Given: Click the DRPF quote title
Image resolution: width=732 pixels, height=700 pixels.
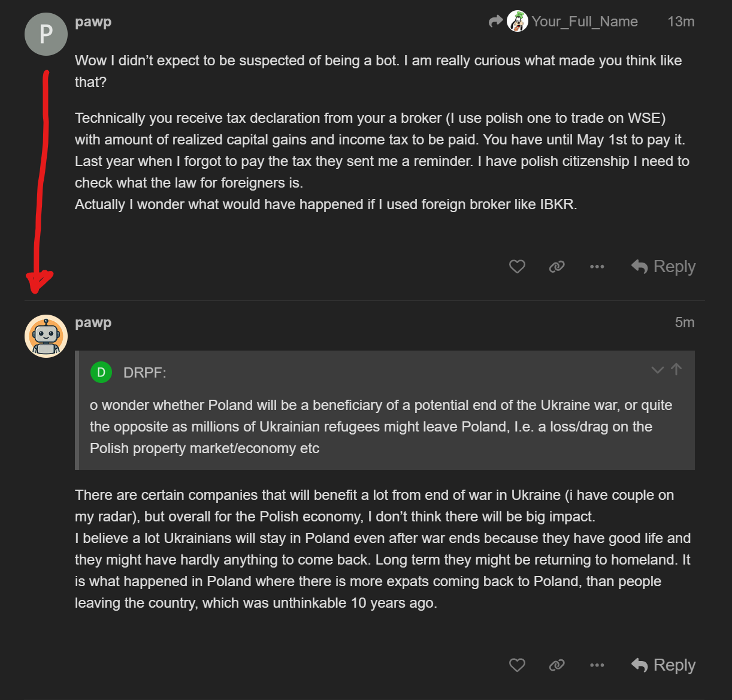Looking at the screenshot, I should (x=144, y=373).
